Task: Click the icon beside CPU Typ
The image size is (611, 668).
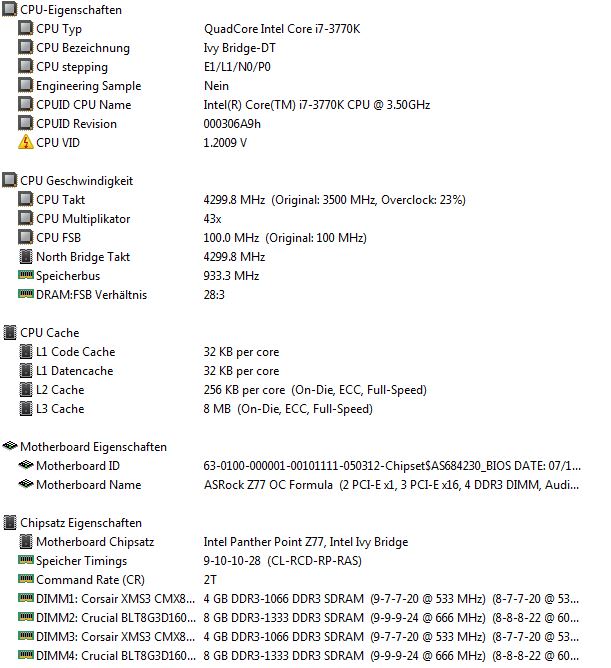Action: click(x=26, y=28)
